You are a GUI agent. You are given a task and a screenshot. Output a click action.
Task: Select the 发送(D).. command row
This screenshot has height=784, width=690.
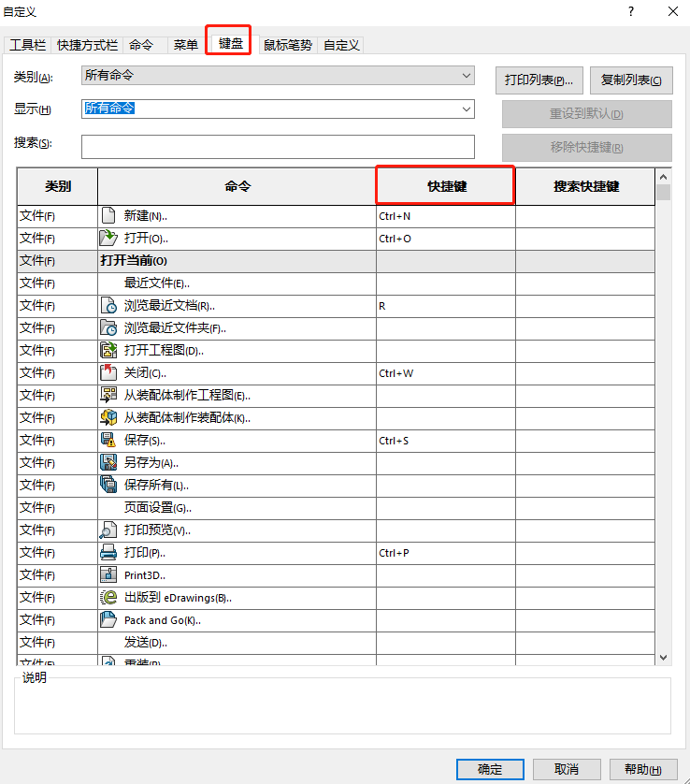pyautogui.click(x=336, y=643)
